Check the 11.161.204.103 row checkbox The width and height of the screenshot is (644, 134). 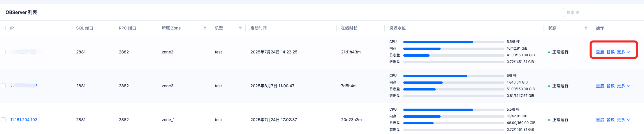(x=3, y=120)
